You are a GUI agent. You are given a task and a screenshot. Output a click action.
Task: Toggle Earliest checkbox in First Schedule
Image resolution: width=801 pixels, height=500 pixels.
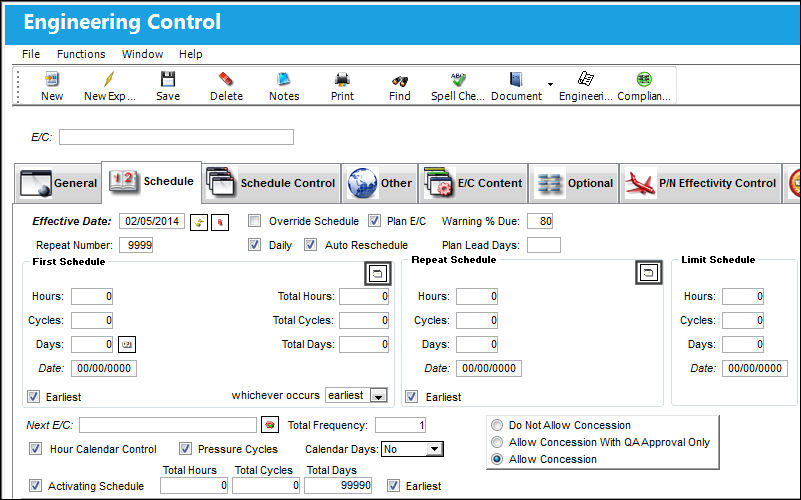pos(34,397)
